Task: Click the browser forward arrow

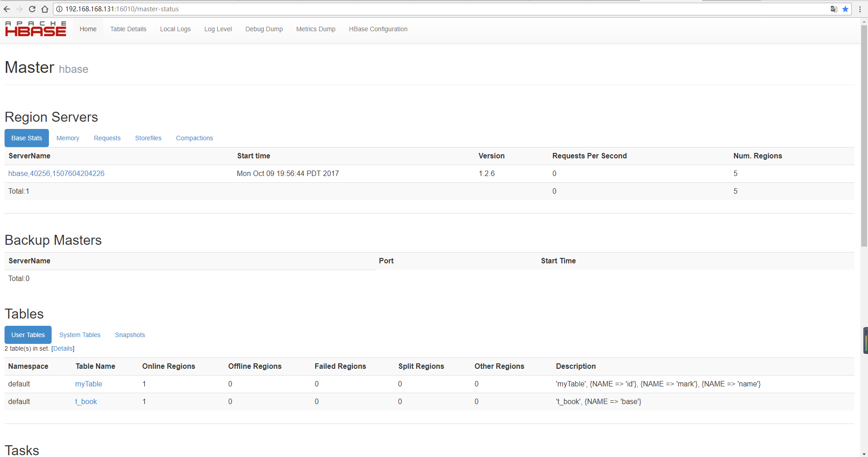Action: click(x=19, y=9)
